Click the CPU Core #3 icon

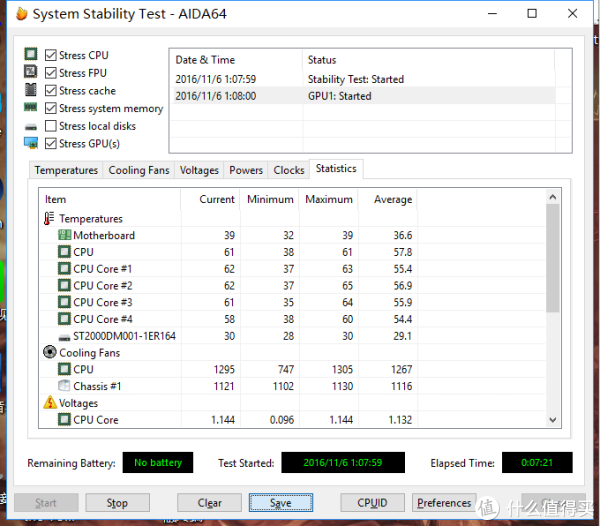[x=64, y=302]
